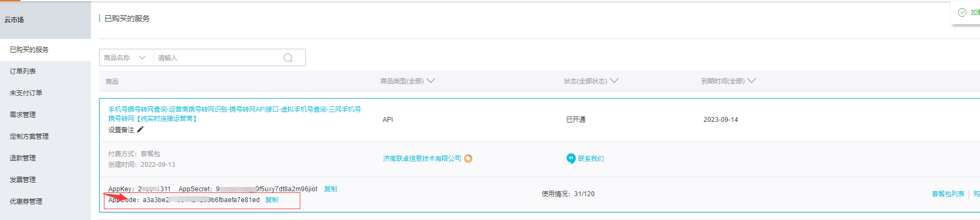Edit remark with pencil icon
Image resolution: width=980 pixels, height=220 pixels.
tap(140, 130)
